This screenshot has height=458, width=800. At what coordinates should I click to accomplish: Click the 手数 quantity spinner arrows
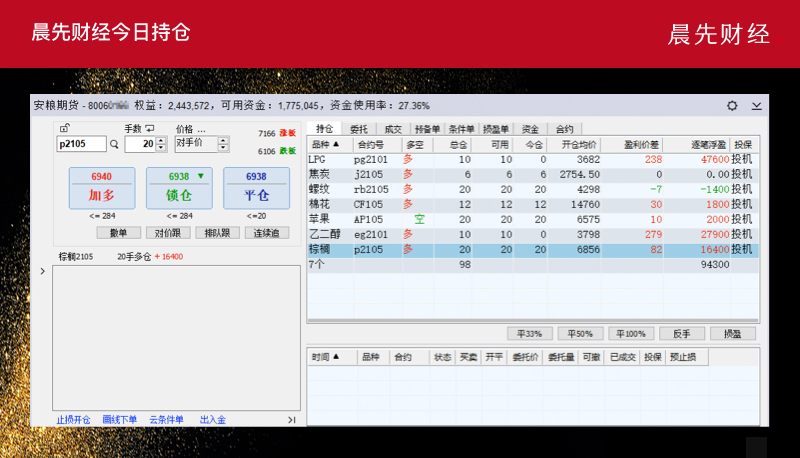[x=161, y=144]
